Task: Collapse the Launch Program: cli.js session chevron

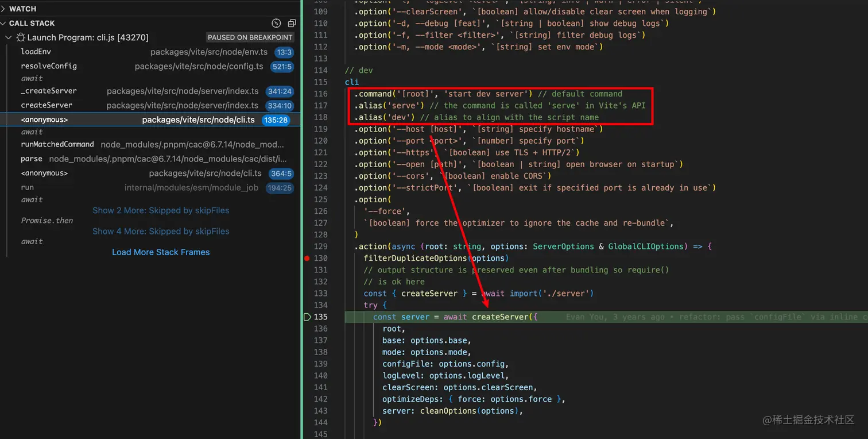Action: 9,37
